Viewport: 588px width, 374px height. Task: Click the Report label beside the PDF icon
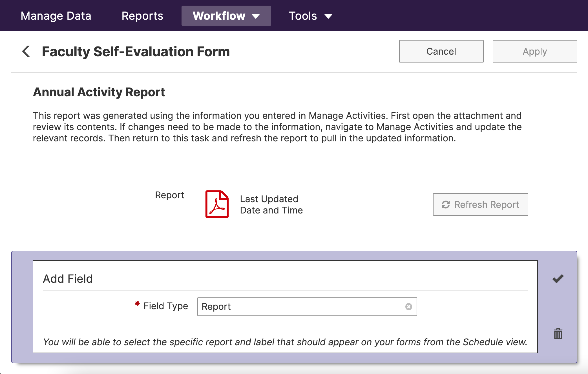click(x=170, y=195)
